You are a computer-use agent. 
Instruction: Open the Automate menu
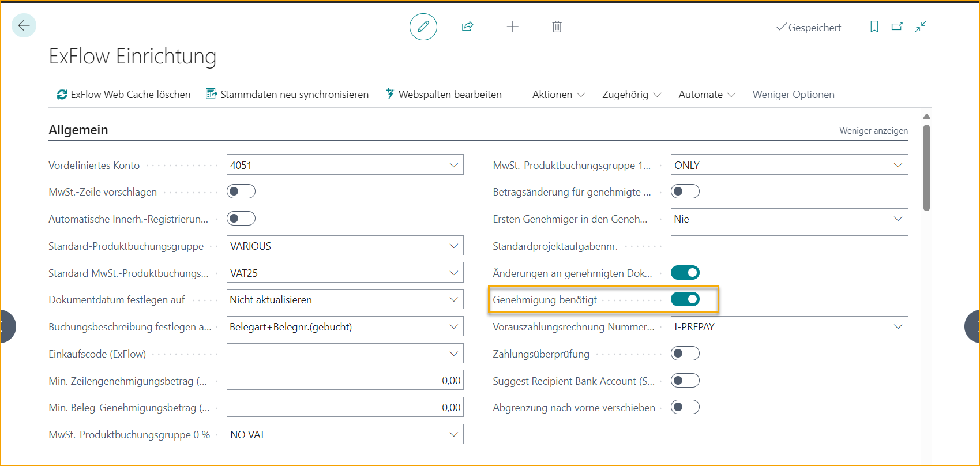(707, 95)
